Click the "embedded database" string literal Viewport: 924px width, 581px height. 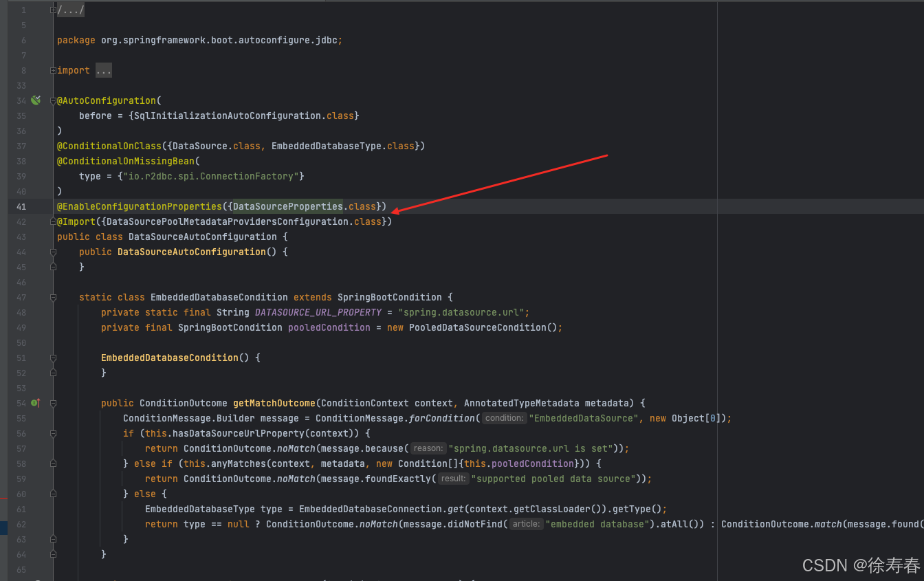click(598, 524)
